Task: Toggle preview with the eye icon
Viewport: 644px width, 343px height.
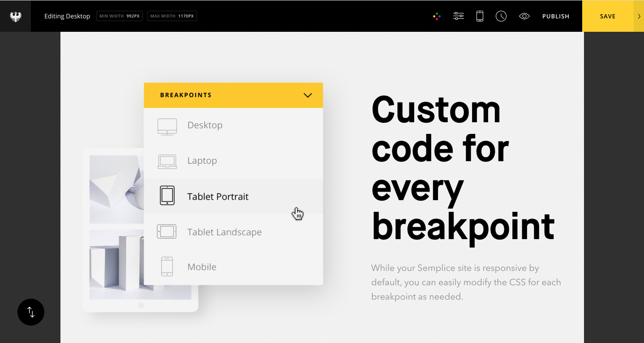Action: click(524, 16)
